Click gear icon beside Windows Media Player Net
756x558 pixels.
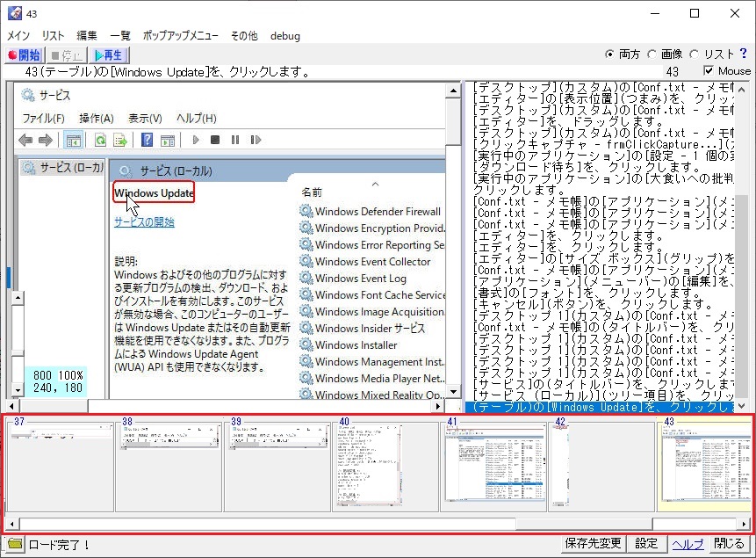pyautogui.click(x=306, y=378)
